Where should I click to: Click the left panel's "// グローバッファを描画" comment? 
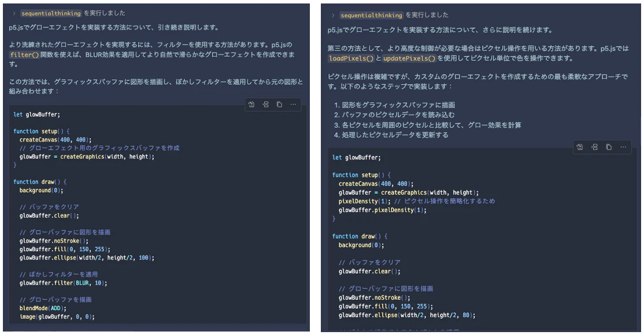55,300
